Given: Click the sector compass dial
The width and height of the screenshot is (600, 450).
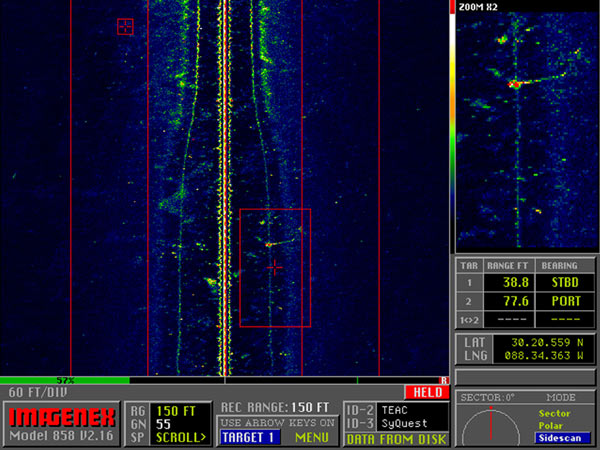Looking at the screenshot, I should point(491,425).
